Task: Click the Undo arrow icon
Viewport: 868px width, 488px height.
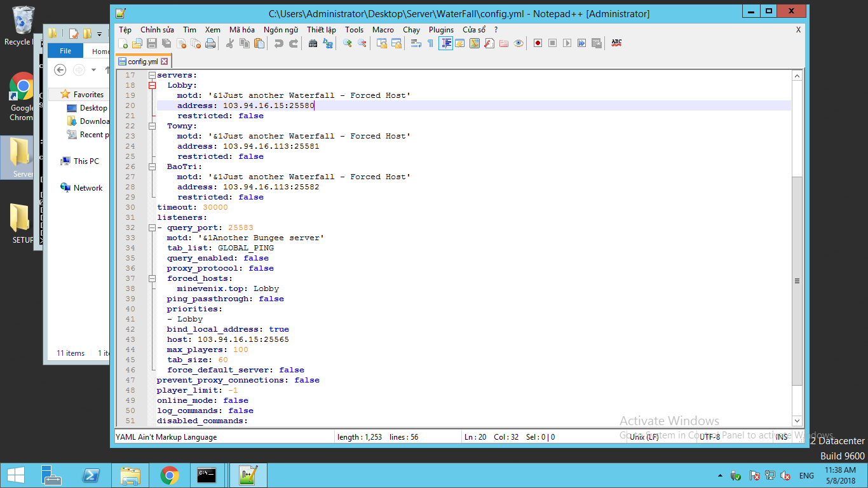Action: point(278,43)
